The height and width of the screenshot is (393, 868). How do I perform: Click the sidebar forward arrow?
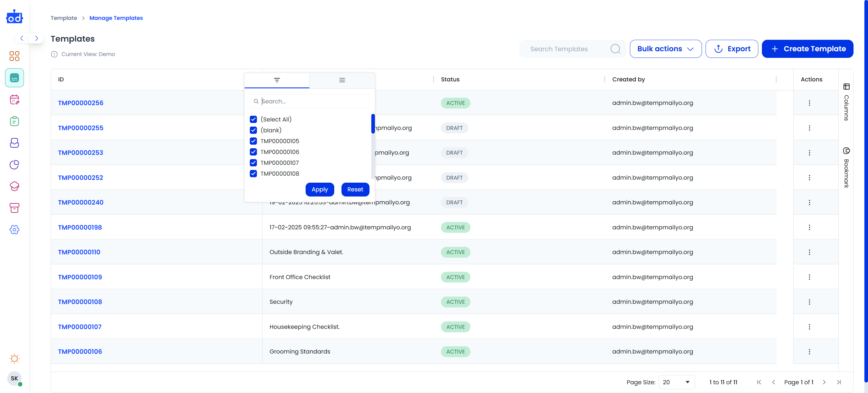point(36,38)
